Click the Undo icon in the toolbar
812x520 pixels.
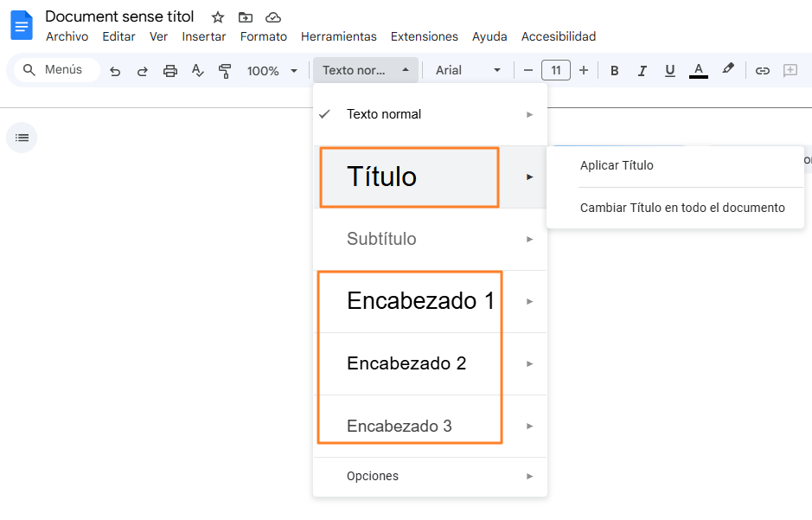point(115,70)
